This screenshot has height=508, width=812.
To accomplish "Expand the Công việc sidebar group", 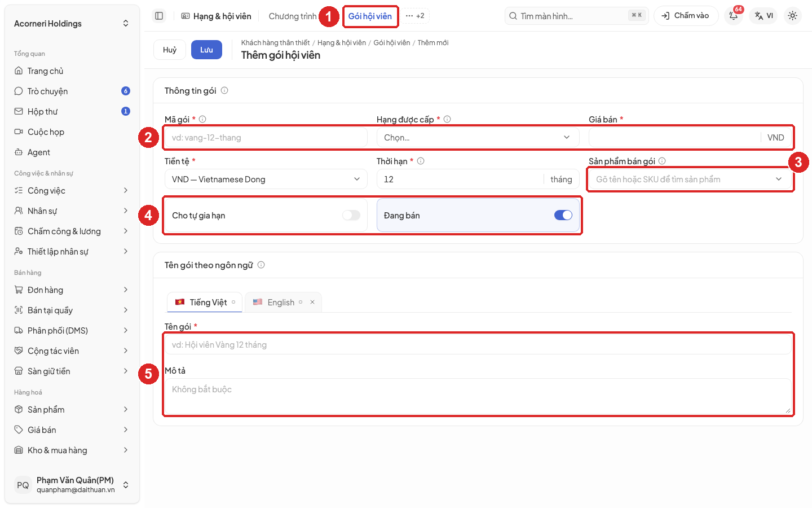I will pyautogui.click(x=72, y=191).
